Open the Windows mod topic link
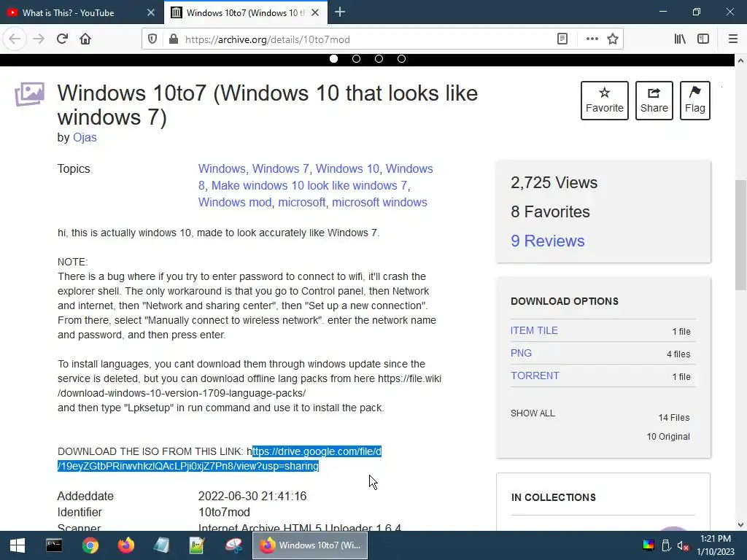The image size is (747, 560). 235,202
